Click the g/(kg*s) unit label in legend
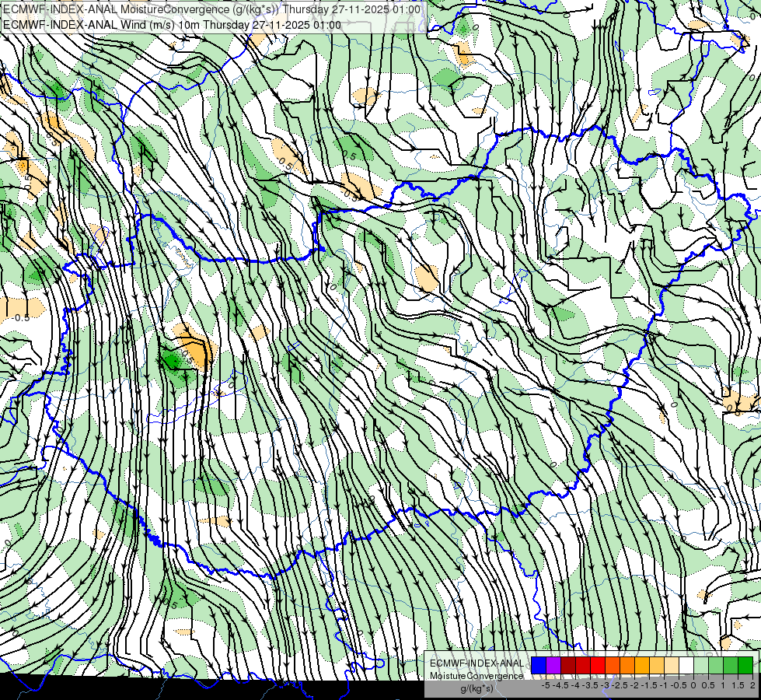Image resolution: width=761 pixels, height=700 pixels. (x=476, y=689)
